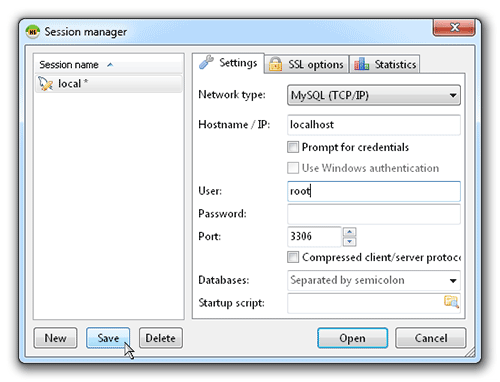Click the Port number field
Image resolution: width=500 pixels, height=382 pixels.
[314, 237]
